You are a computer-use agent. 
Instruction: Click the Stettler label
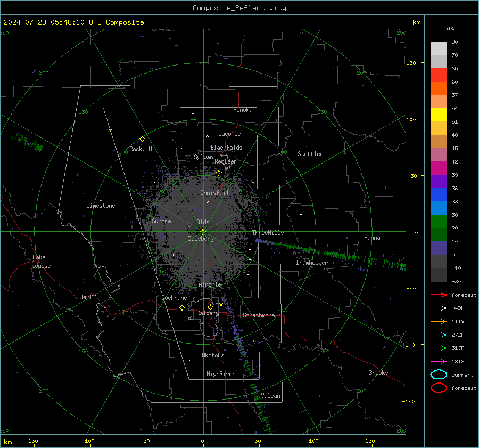tap(310, 154)
